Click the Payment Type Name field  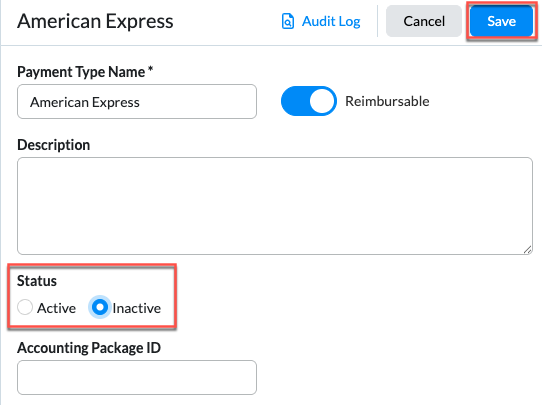pyautogui.click(x=137, y=102)
